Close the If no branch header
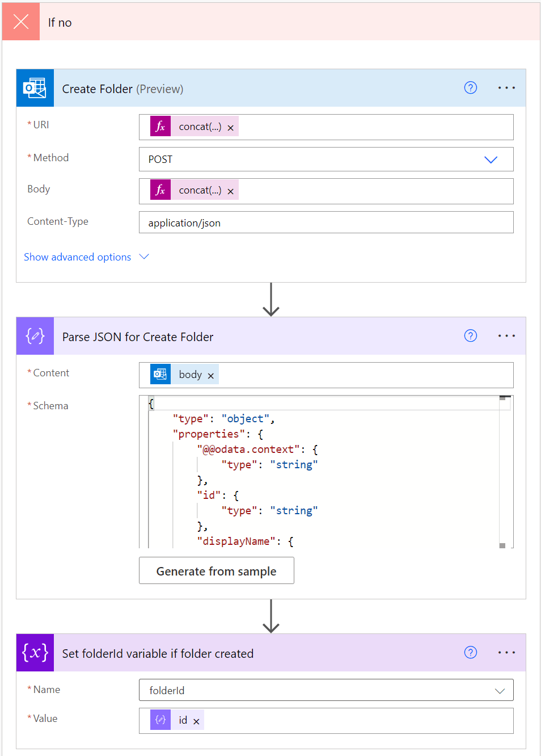The image size is (541, 756). 20,22
